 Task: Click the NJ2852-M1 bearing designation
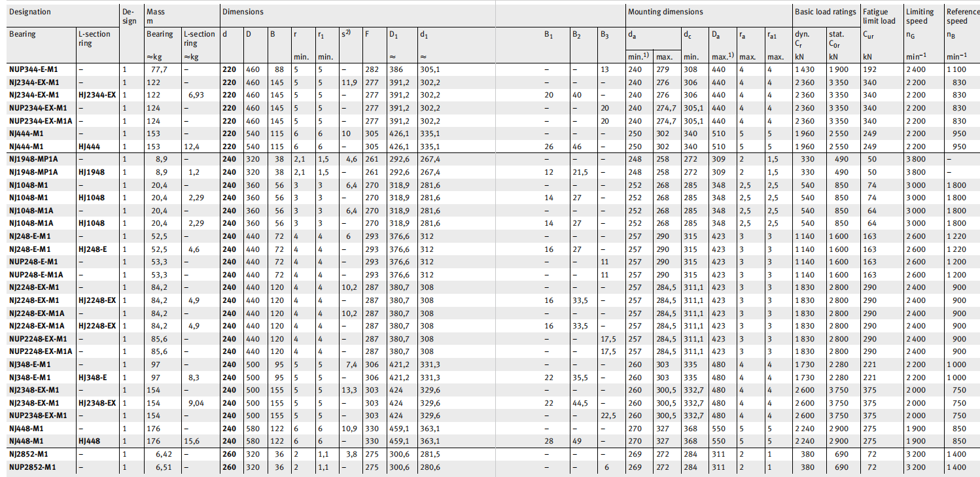[x=28, y=454]
